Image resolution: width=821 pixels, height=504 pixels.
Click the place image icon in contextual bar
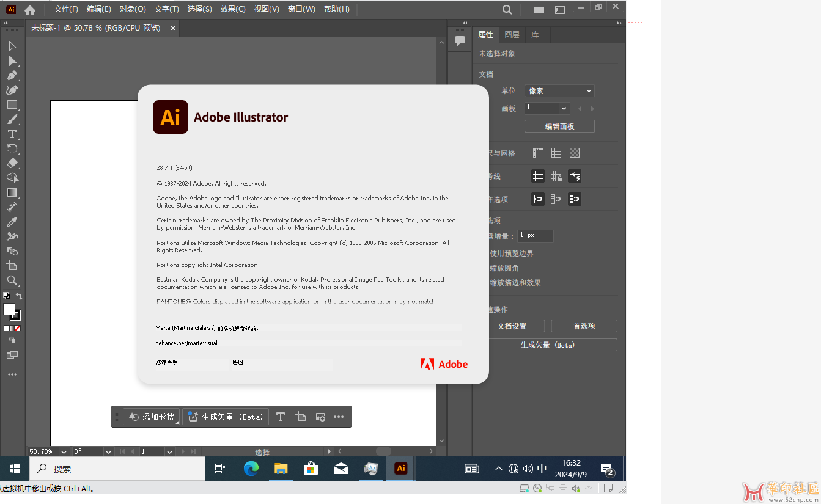coord(320,417)
